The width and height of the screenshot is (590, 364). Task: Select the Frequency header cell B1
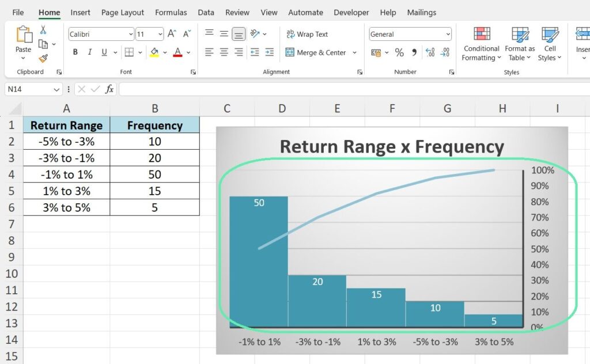(154, 126)
